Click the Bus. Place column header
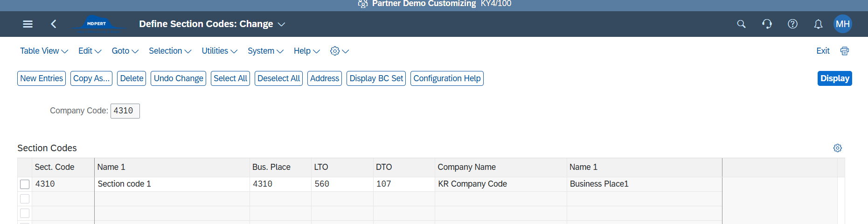The width and height of the screenshot is (868, 224). (x=280, y=167)
